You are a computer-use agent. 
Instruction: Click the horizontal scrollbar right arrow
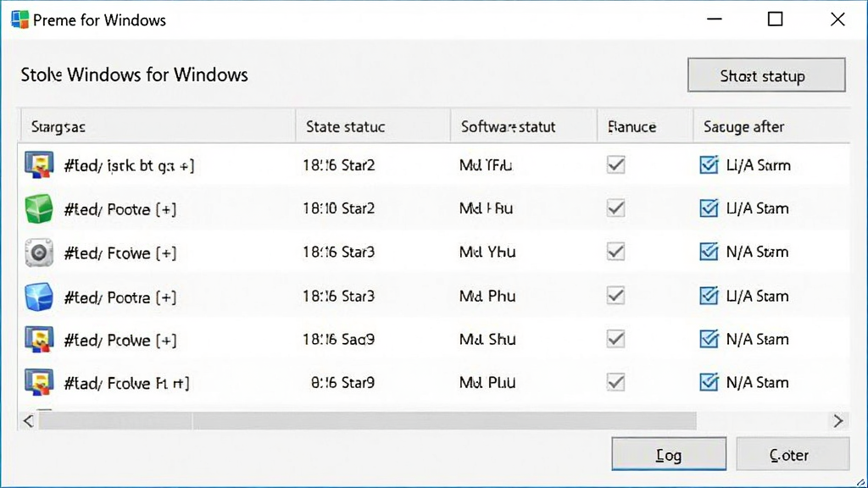click(x=838, y=421)
